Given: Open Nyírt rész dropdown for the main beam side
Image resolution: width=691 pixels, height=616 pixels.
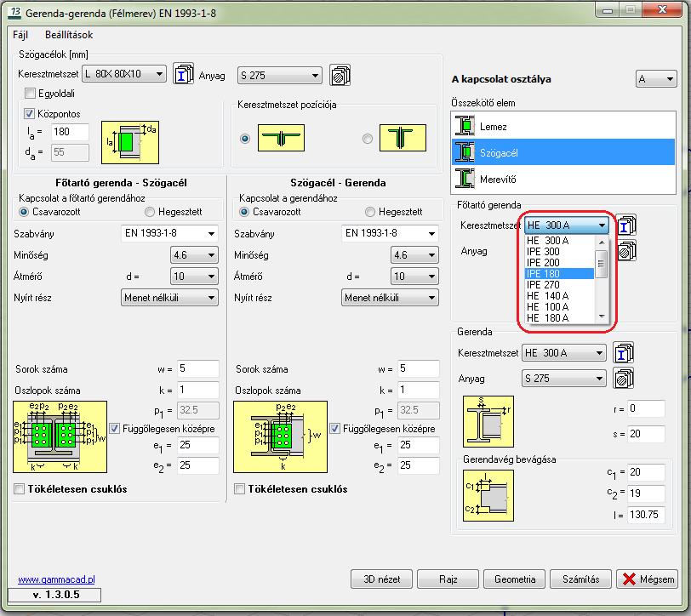Looking at the screenshot, I should click(169, 298).
